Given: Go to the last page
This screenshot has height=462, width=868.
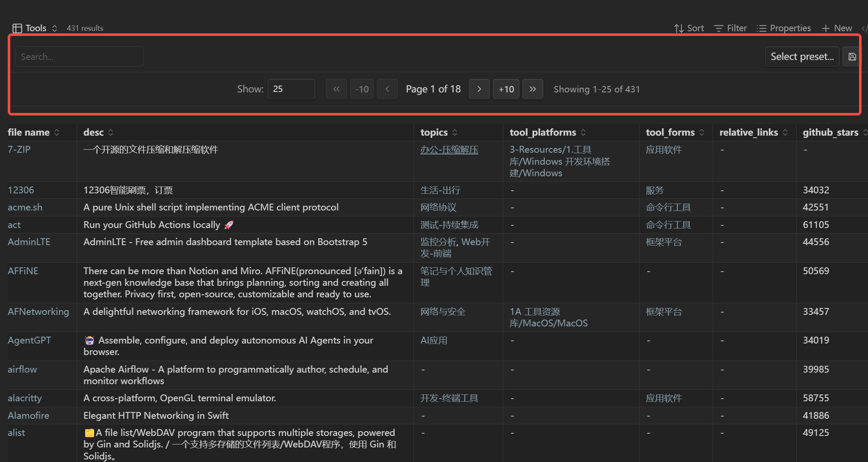Looking at the screenshot, I should tap(532, 89).
